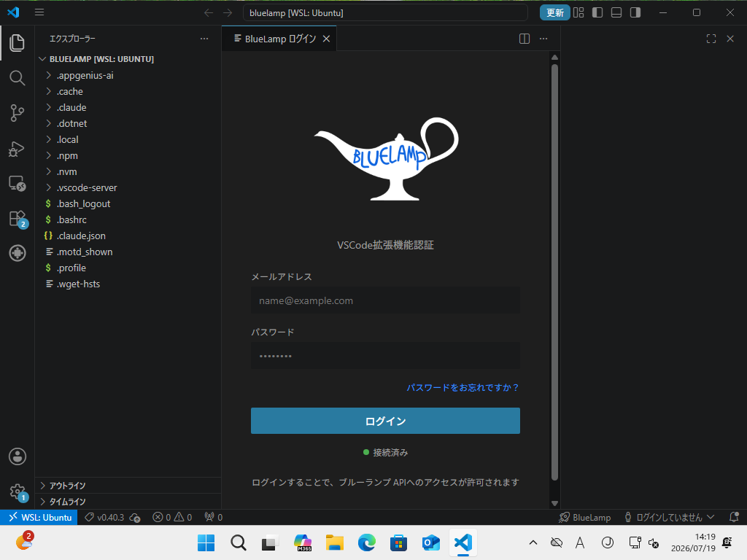Open Microsoft Edge from the taskbar
This screenshot has height=560, width=747.
click(x=366, y=542)
